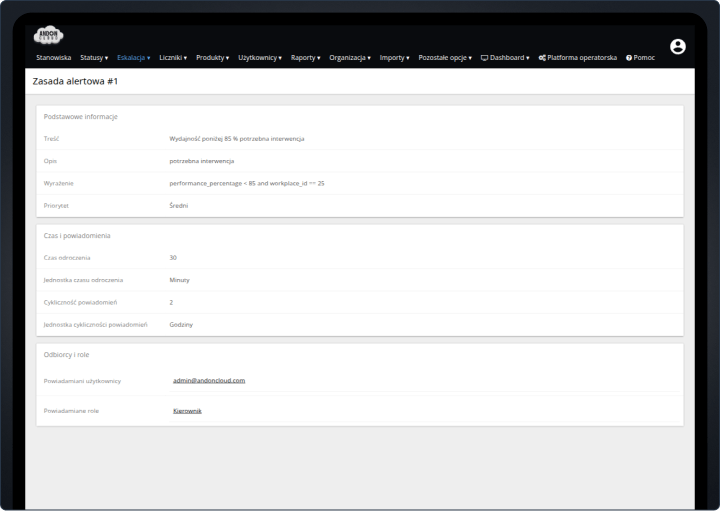Click the performance_percentage expression value
This screenshot has width=720, height=511.
(246, 183)
